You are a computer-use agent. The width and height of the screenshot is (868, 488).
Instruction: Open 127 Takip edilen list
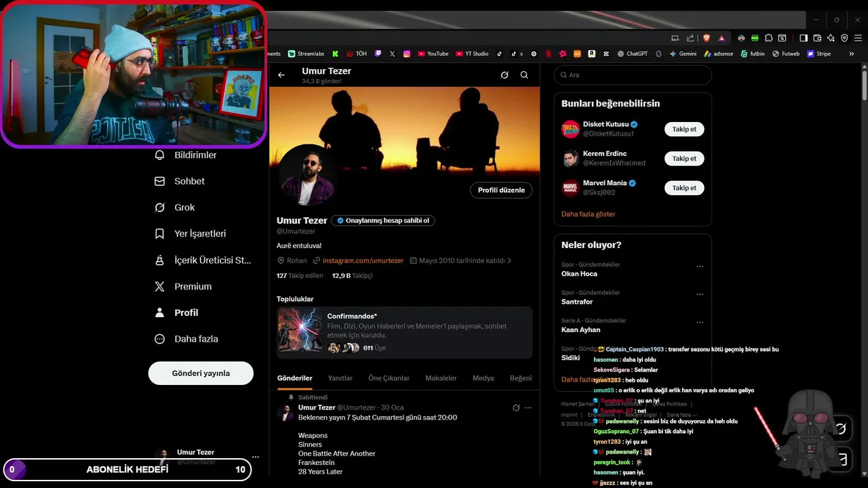point(300,276)
